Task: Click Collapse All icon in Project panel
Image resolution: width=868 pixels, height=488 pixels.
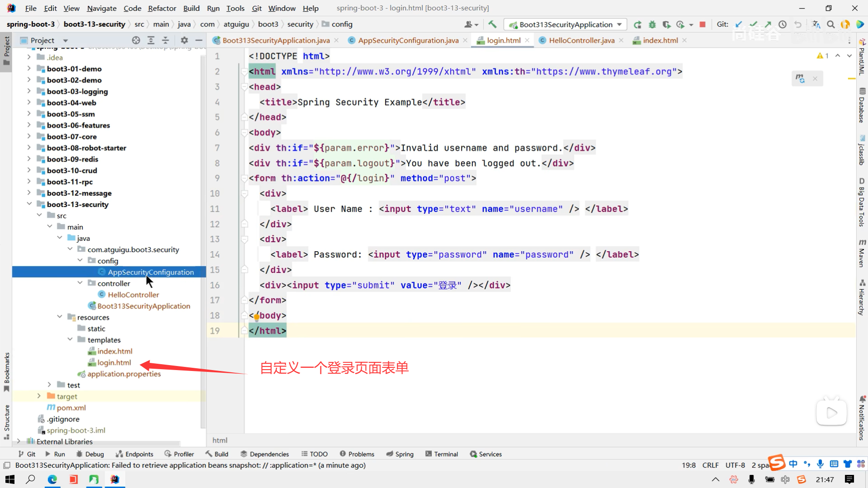Action: 165,40
